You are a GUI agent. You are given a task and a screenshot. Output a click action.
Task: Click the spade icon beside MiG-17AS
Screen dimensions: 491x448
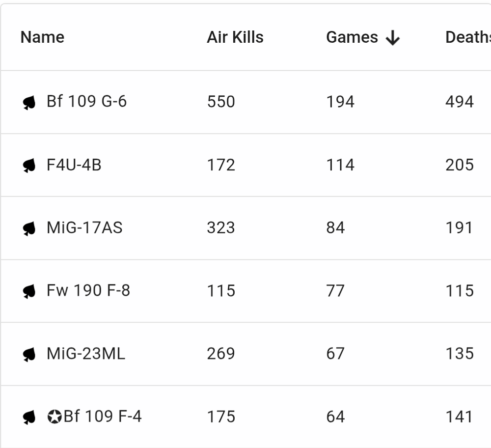coord(29,229)
